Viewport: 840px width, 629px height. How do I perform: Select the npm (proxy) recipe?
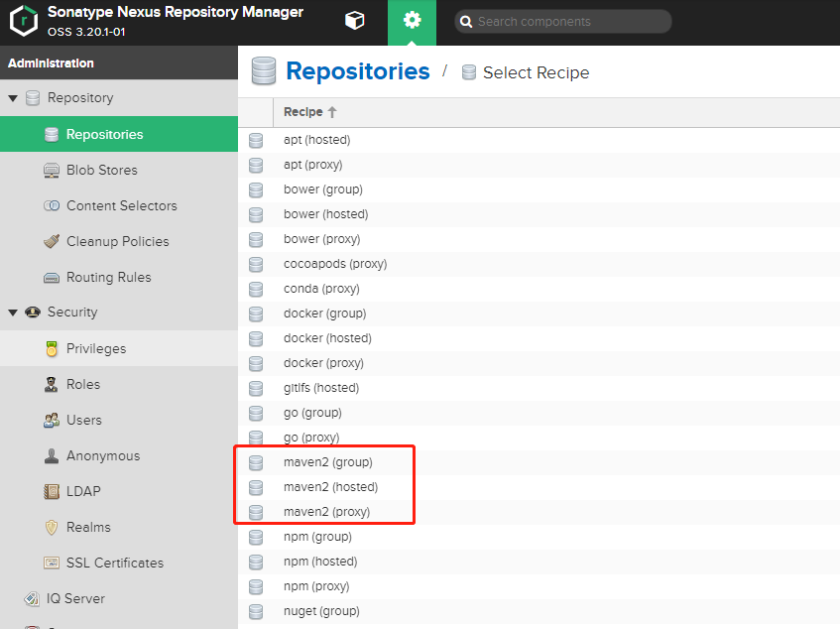539,586
